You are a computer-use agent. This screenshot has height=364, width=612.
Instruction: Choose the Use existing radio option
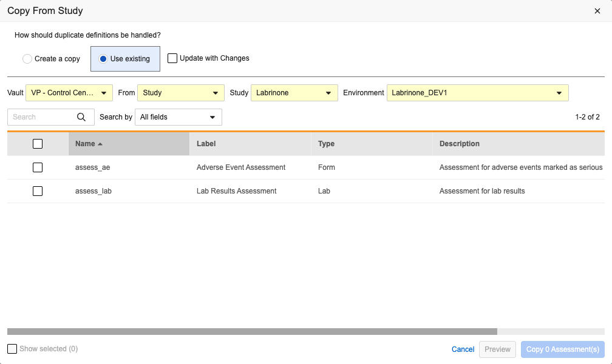pos(103,59)
